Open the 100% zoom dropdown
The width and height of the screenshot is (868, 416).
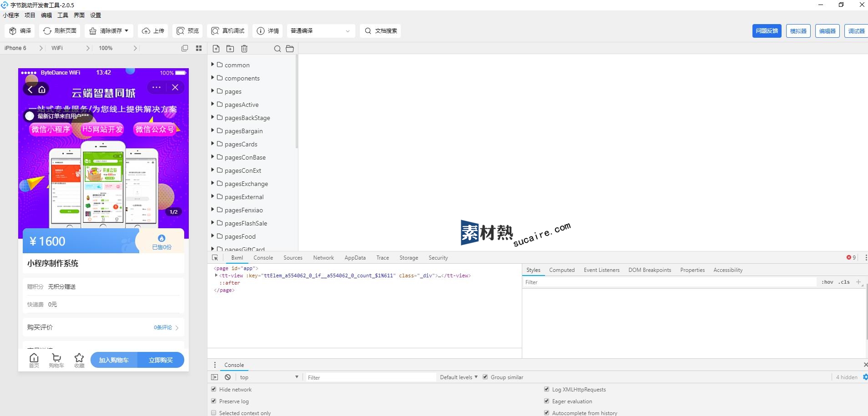point(118,48)
